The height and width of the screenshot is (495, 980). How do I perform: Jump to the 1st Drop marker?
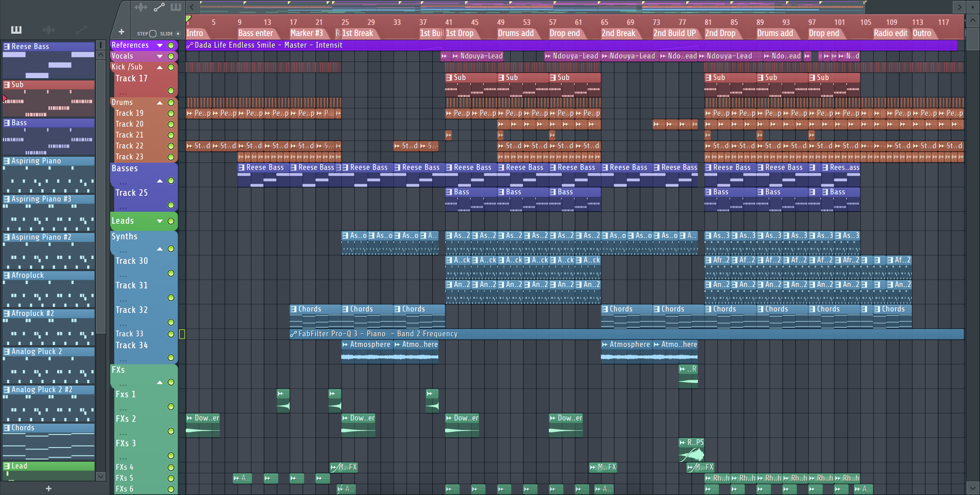(460, 33)
